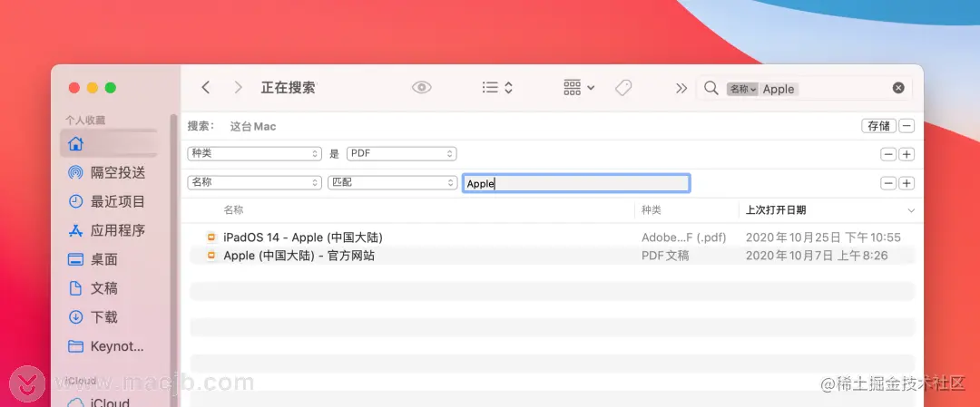Go back with the left chevron
The image size is (980, 407).
point(206,88)
